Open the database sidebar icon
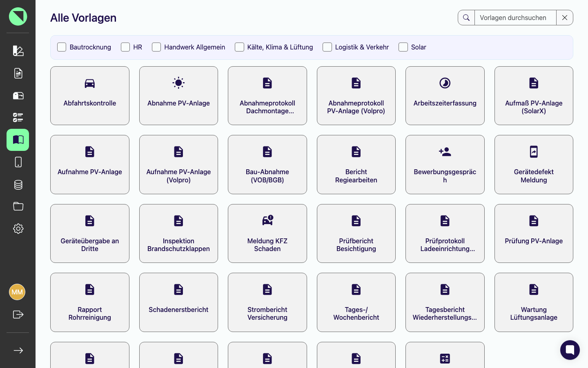Viewport: 588px width, 368px height. 18,184
